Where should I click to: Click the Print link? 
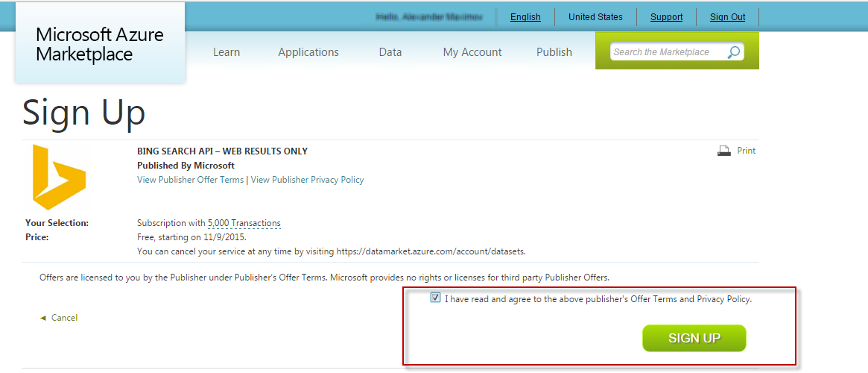tap(747, 151)
